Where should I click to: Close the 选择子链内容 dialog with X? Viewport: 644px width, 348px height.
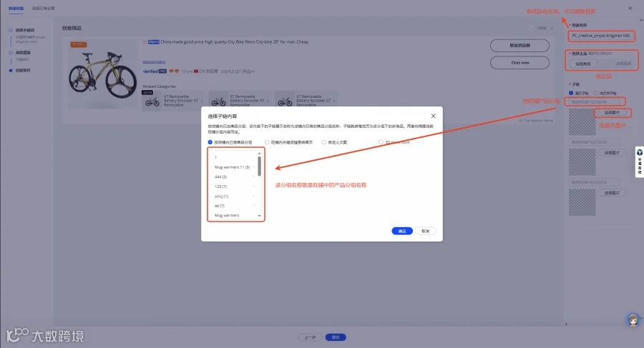tap(433, 116)
